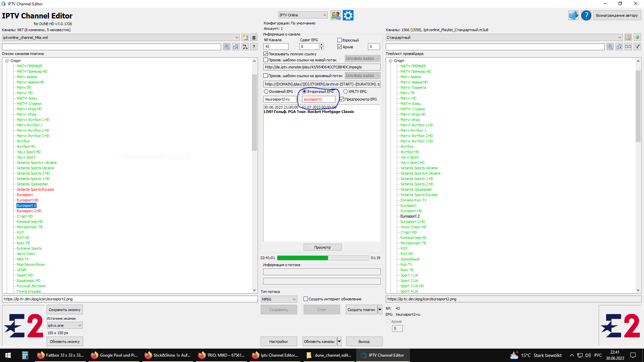Open the playlist filter funnel icon
644x362 pixels.
tap(637, 47)
